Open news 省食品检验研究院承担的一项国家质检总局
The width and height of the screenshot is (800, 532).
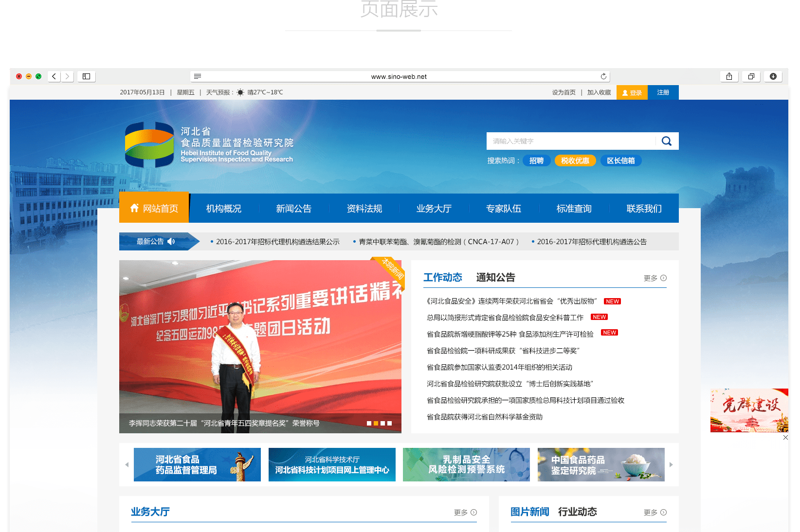click(526, 400)
